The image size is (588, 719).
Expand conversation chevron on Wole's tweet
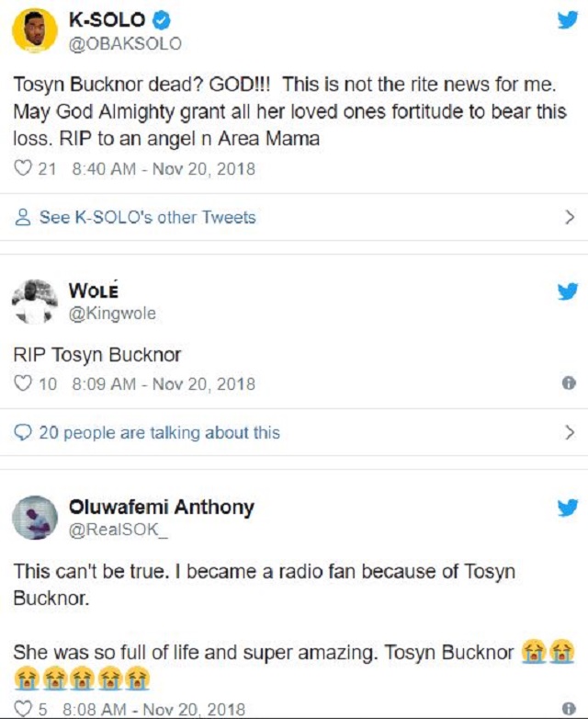click(570, 432)
